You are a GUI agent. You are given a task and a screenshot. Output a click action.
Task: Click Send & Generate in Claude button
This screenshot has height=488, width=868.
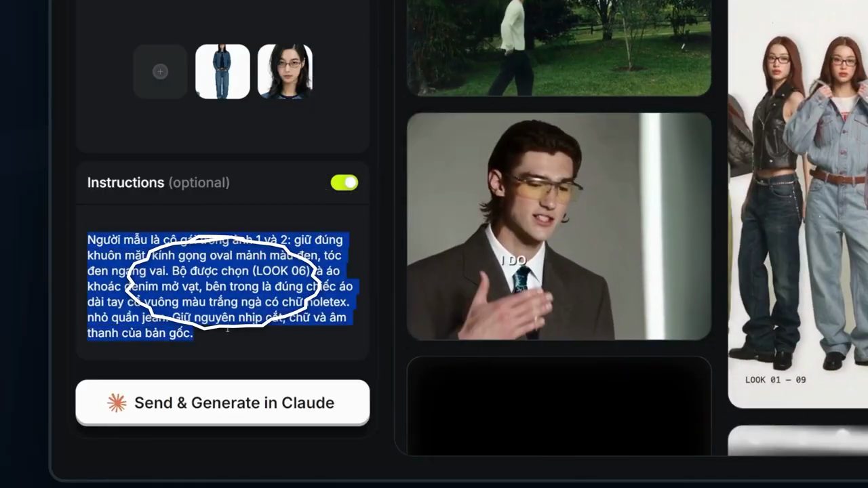coord(222,403)
